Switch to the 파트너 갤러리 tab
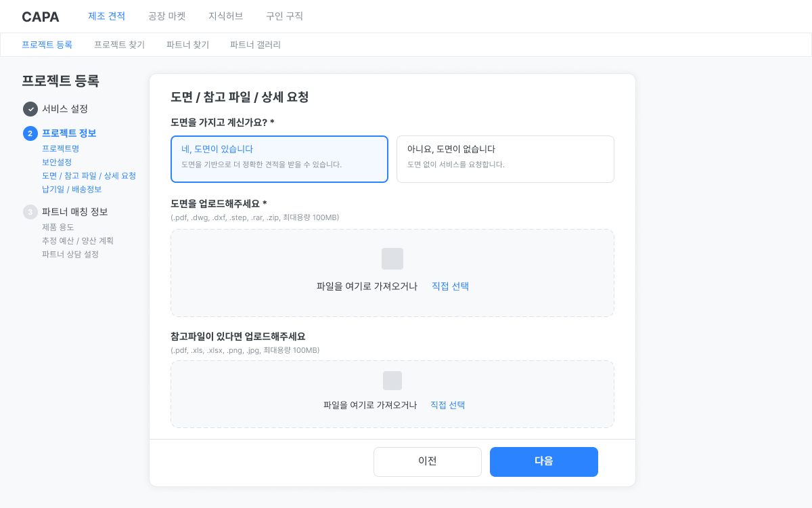The width and height of the screenshot is (812, 508). point(254,44)
